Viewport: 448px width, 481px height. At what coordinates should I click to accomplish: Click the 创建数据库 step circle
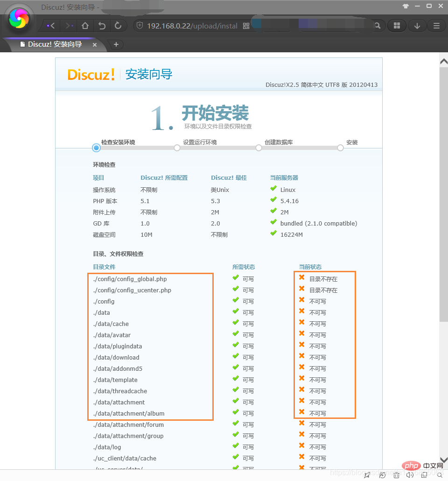259,148
